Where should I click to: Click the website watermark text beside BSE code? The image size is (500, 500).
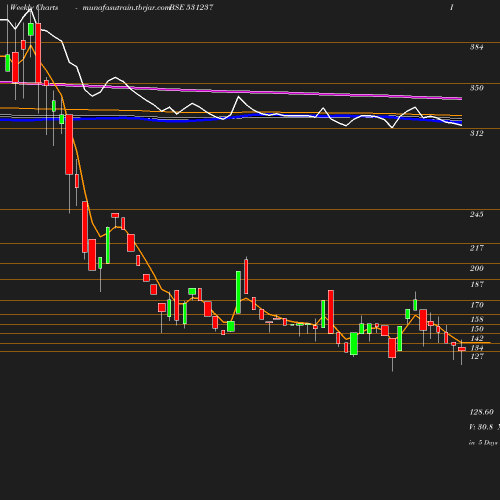126,7
